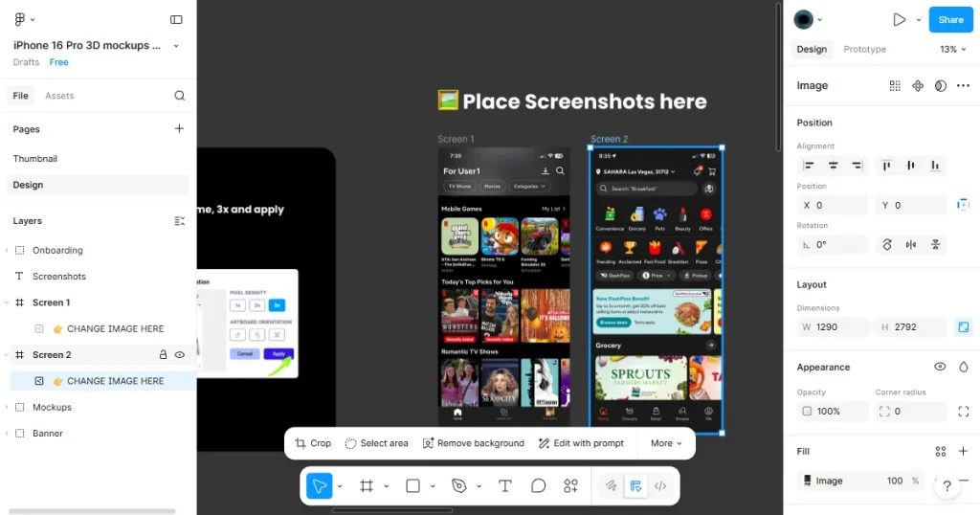Switch to Draw mode icon

(611, 485)
